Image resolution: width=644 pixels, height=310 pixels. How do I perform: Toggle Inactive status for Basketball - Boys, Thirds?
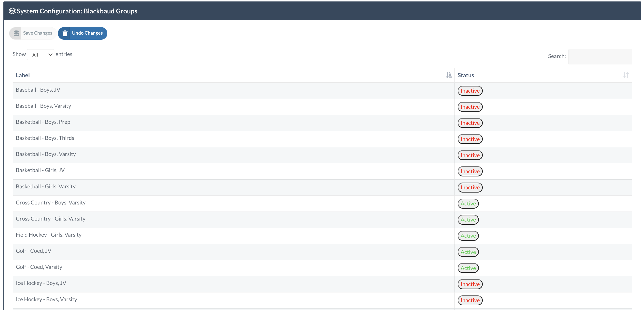470,139
